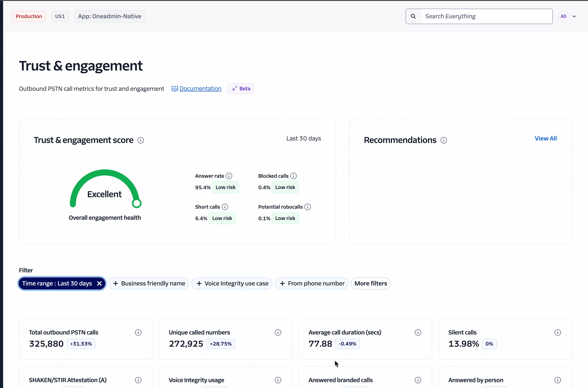Add Voice Integrity use case filter
Viewport: 588px width, 388px height.
pos(232,283)
